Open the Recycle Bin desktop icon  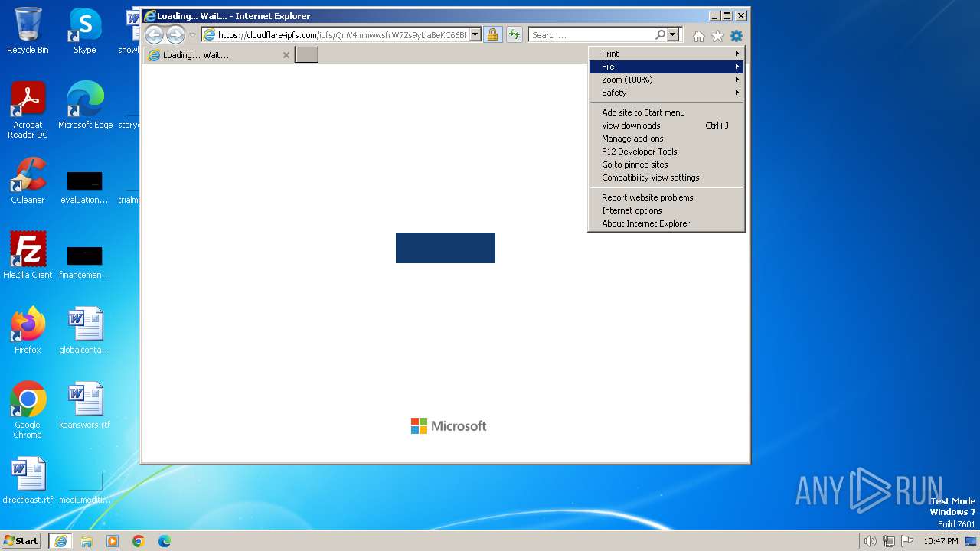pyautogui.click(x=28, y=31)
